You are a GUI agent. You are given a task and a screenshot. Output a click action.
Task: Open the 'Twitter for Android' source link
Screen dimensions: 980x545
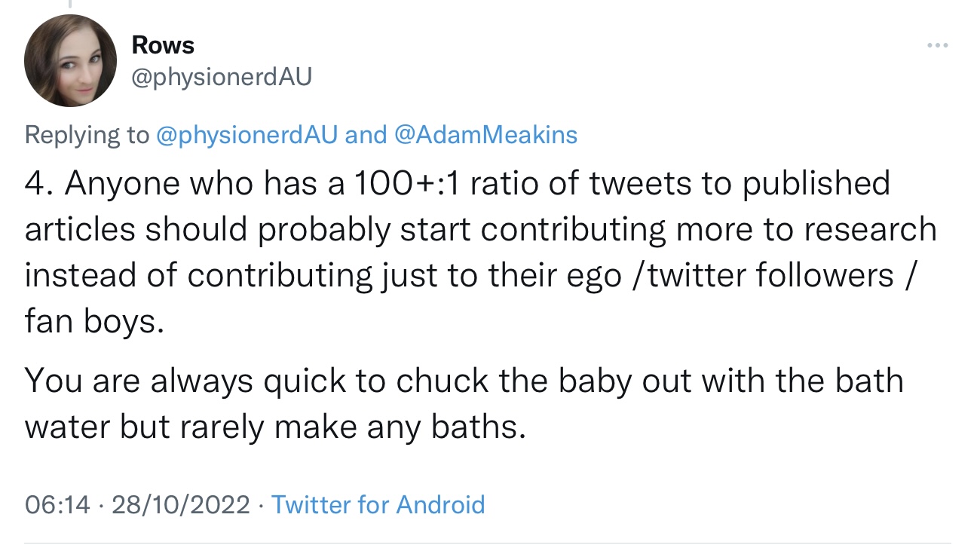378,504
